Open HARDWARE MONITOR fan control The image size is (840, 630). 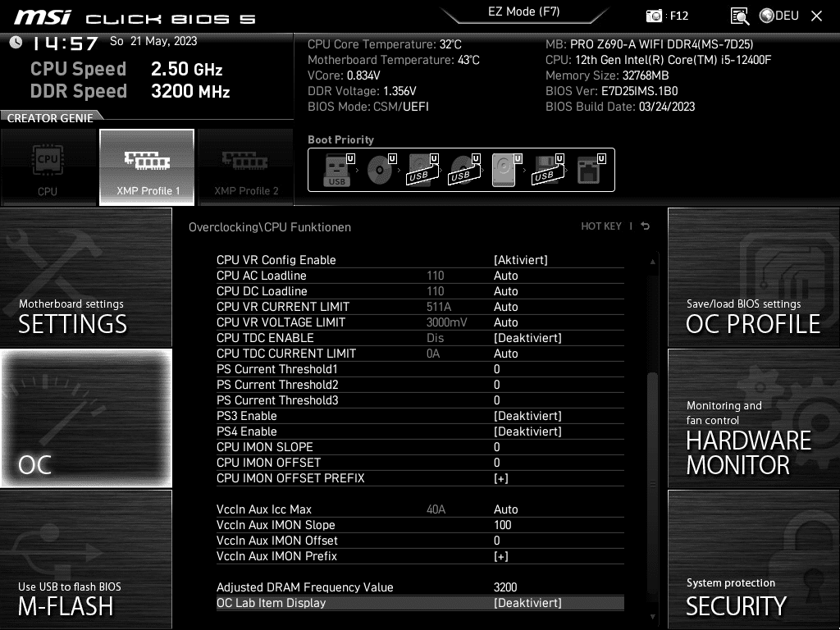(754, 418)
